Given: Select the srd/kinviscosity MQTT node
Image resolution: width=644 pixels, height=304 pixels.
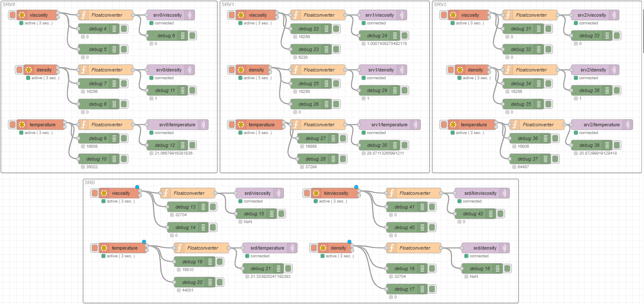Looking at the screenshot, I should 482,193.
